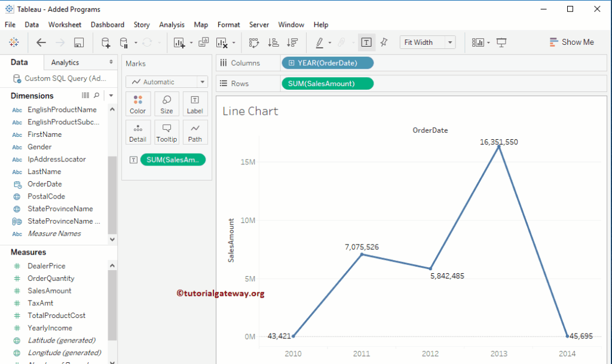This screenshot has height=364, width=612.
Task: Click the Undo back arrow
Action: tap(41, 42)
